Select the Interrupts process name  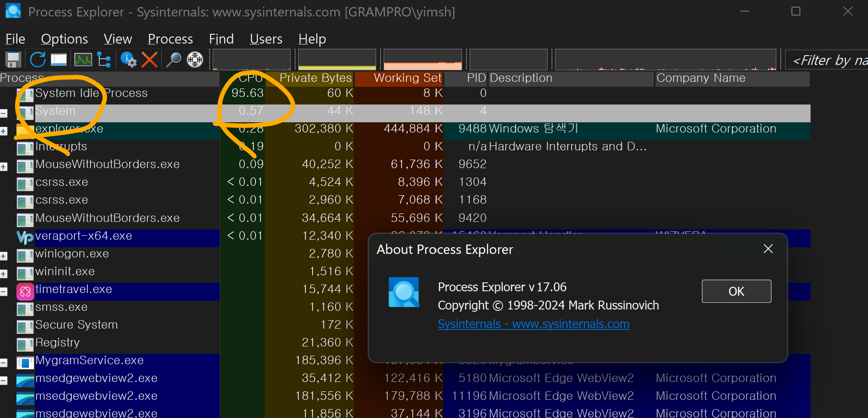[x=61, y=146]
